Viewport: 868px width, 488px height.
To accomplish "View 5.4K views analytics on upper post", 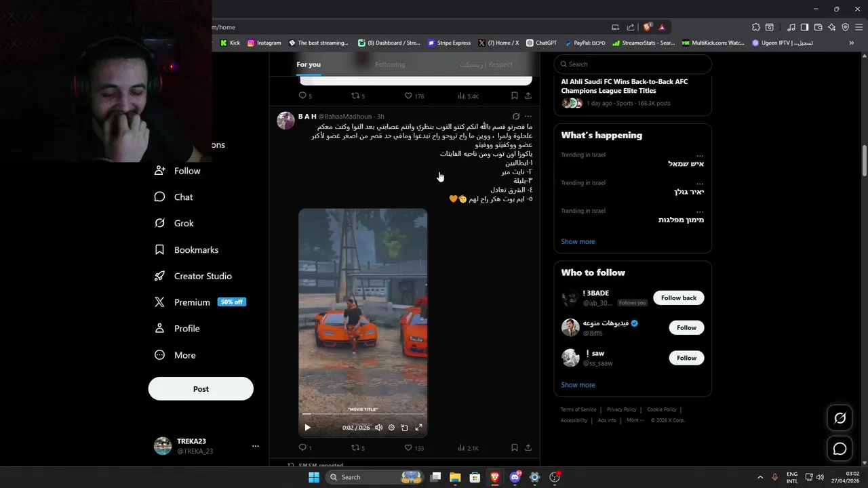I will pos(468,96).
